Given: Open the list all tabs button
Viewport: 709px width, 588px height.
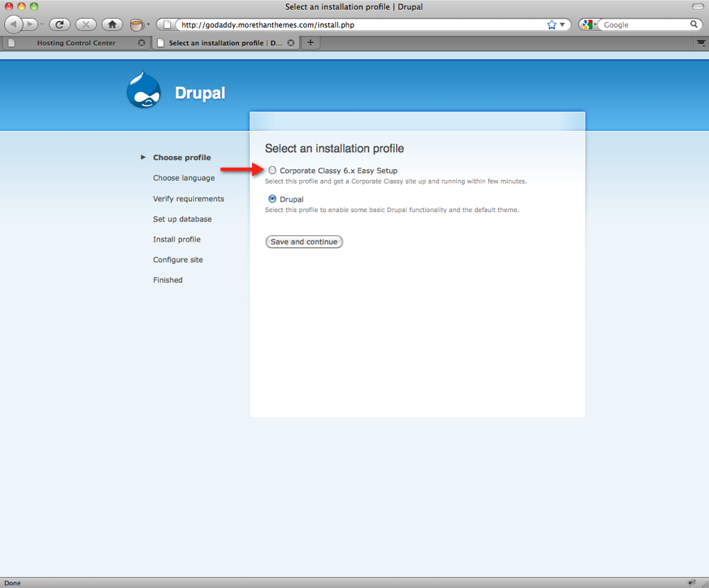Looking at the screenshot, I should (x=701, y=43).
